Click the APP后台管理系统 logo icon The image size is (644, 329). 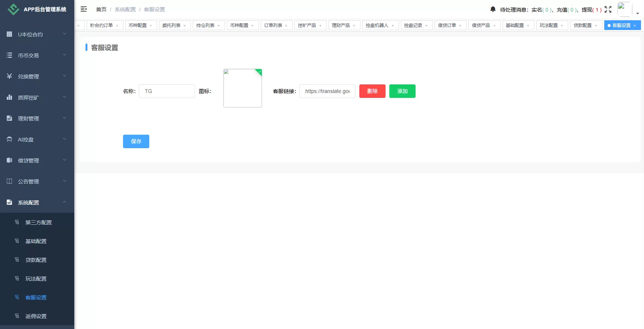pyautogui.click(x=14, y=9)
